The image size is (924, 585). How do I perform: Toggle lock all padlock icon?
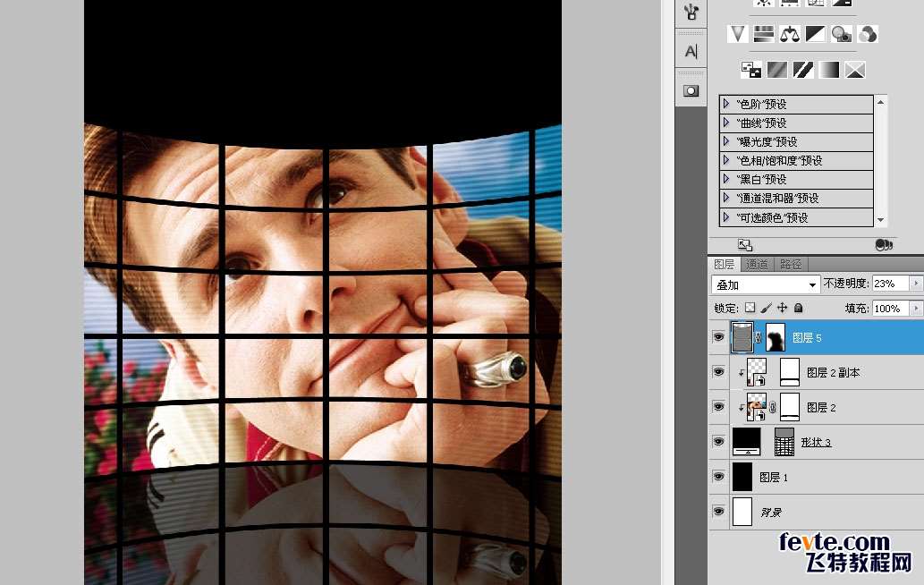[799, 308]
